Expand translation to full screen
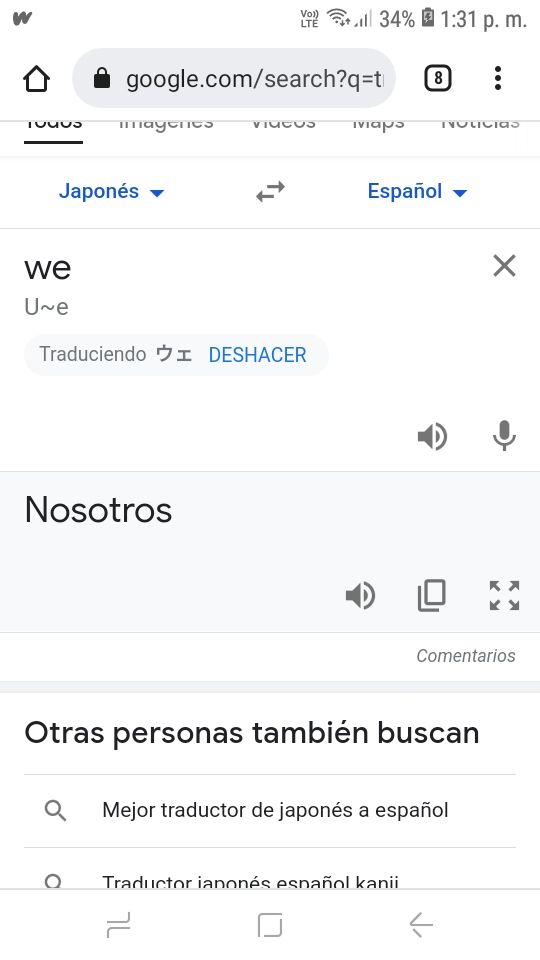 click(504, 596)
